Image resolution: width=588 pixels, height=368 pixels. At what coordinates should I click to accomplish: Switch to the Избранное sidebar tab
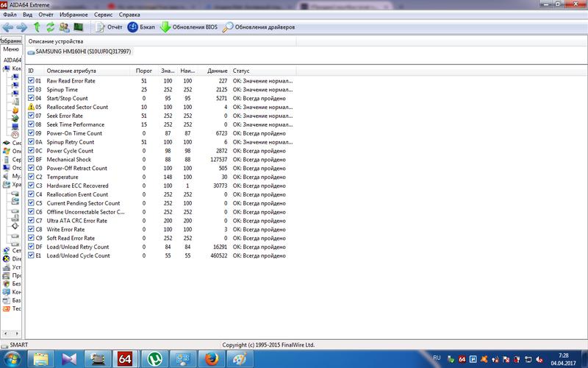pos(11,41)
